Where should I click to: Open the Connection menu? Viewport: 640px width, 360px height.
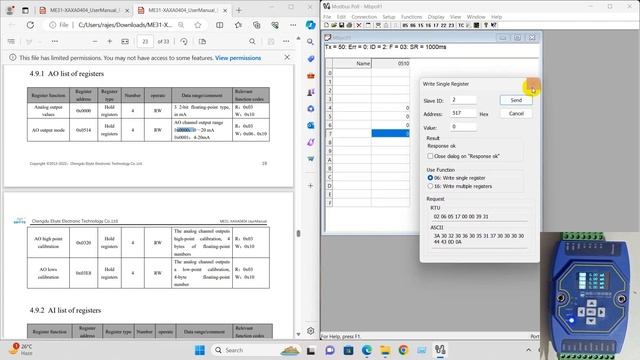(x=364, y=17)
